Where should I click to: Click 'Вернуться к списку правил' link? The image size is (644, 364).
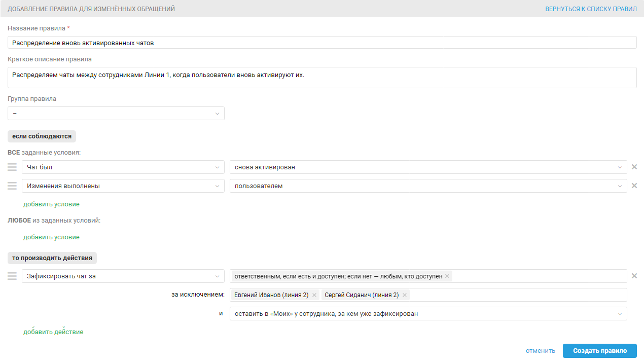591,9
